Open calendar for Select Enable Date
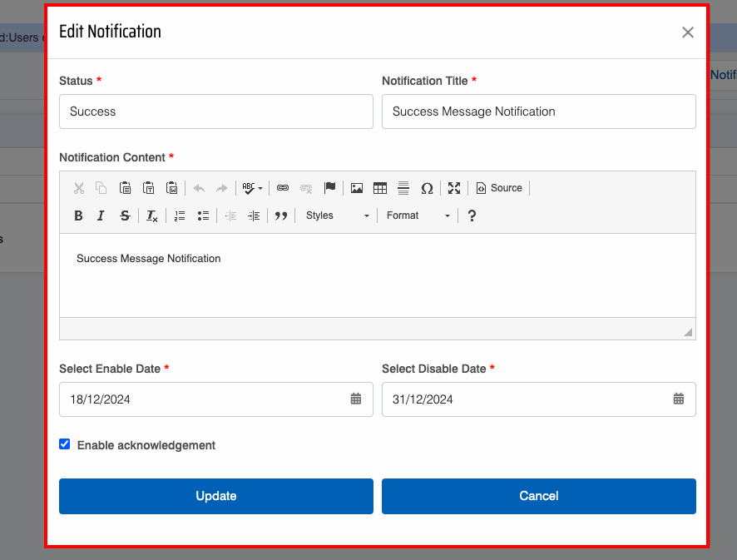This screenshot has height=560, width=737. click(356, 399)
